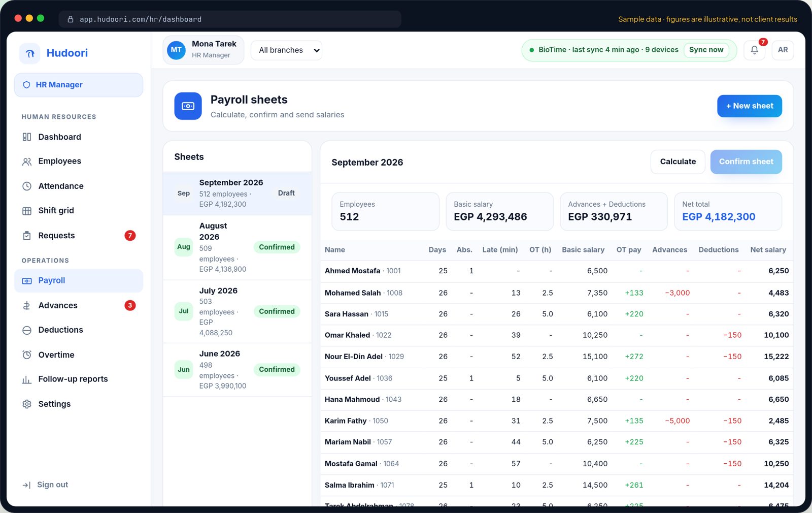
Task: Open Requests clipboard icon
Action: click(27, 236)
